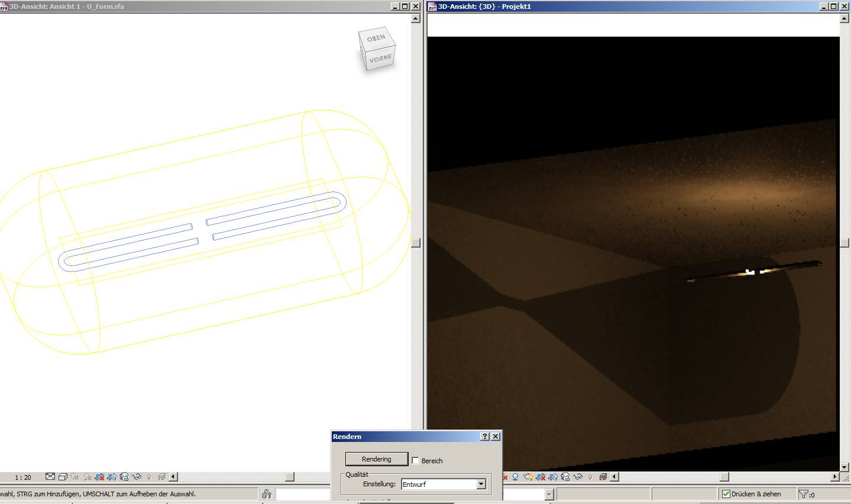Click RVT document icon in Projekt1 title bar
Screen dimensions: 851x504
pyautogui.click(x=432, y=6)
